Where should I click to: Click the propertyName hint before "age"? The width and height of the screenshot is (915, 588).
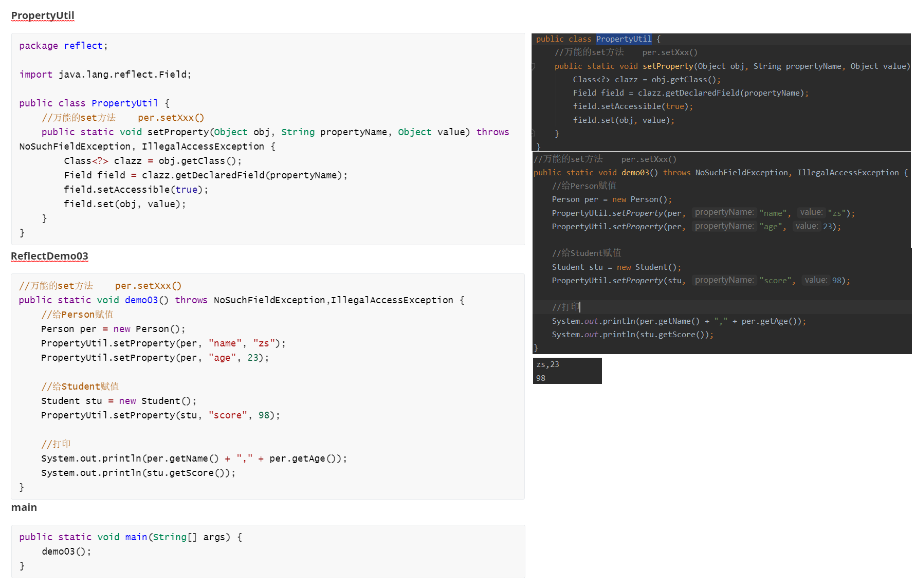(x=724, y=226)
